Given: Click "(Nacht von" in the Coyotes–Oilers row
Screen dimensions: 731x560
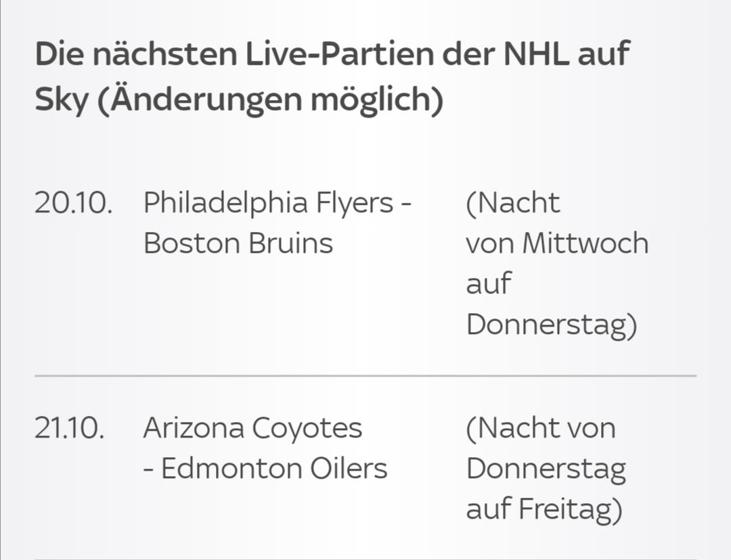Looking at the screenshot, I should [x=540, y=428].
